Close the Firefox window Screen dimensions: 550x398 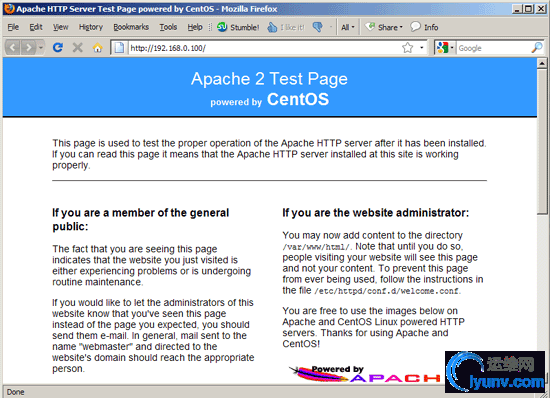coord(541,9)
